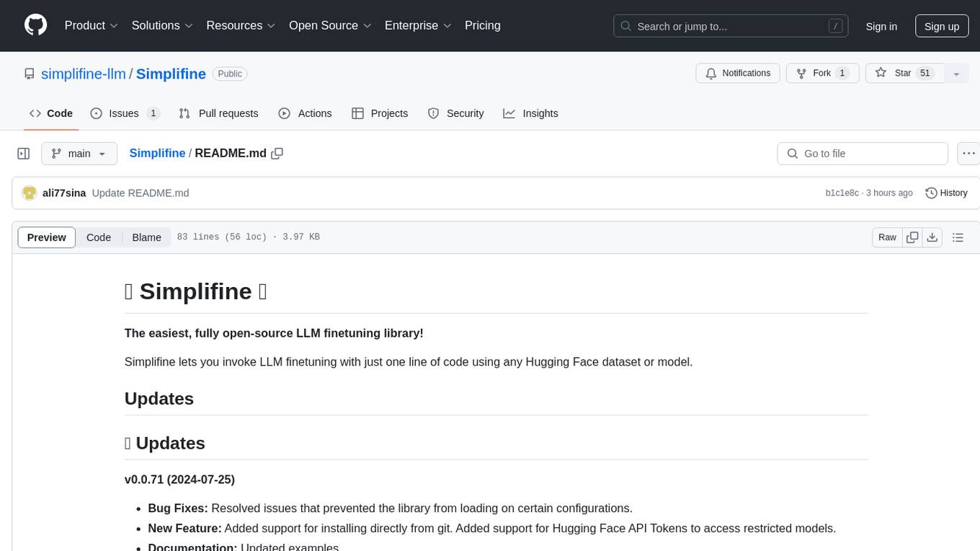980x551 pixels.
Task: Click the Notifications bell button
Action: tap(737, 73)
